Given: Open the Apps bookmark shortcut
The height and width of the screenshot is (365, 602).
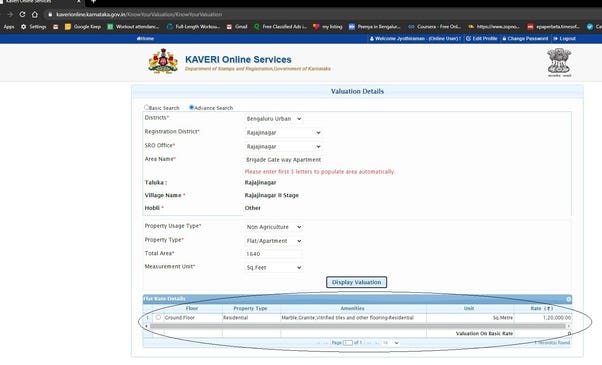Looking at the screenshot, I should (x=9, y=26).
